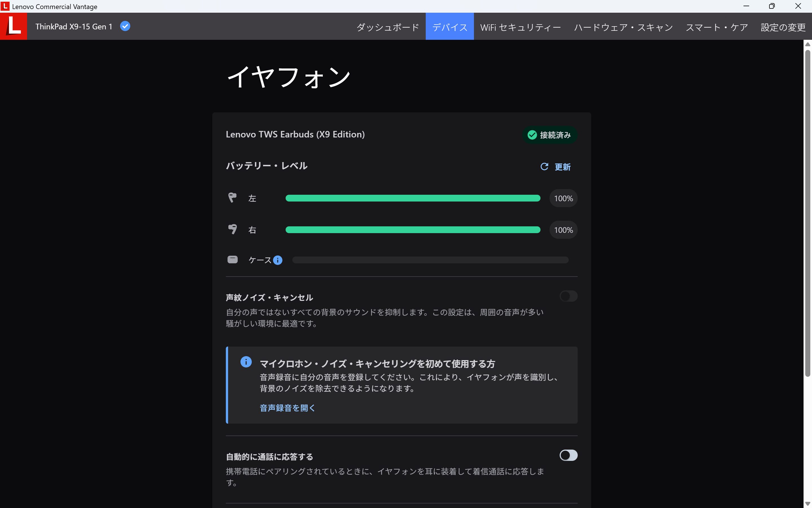Click the 接続済み status badge
The height and width of the screenshot is (508, 812).
point(550,135)
